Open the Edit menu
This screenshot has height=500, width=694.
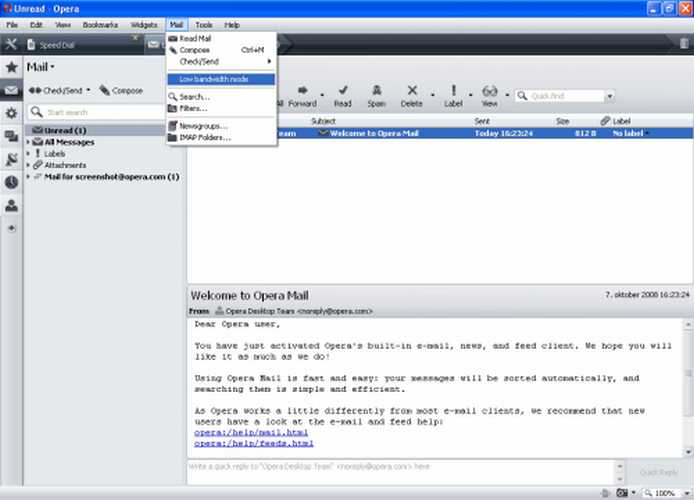(36, 25)
